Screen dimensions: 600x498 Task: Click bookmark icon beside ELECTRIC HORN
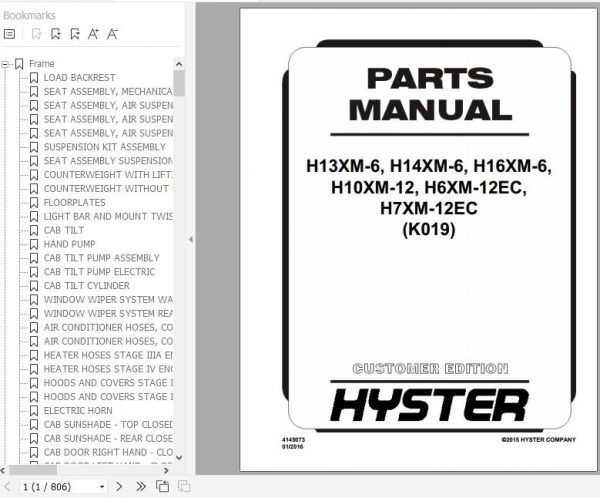coord(34,410)
